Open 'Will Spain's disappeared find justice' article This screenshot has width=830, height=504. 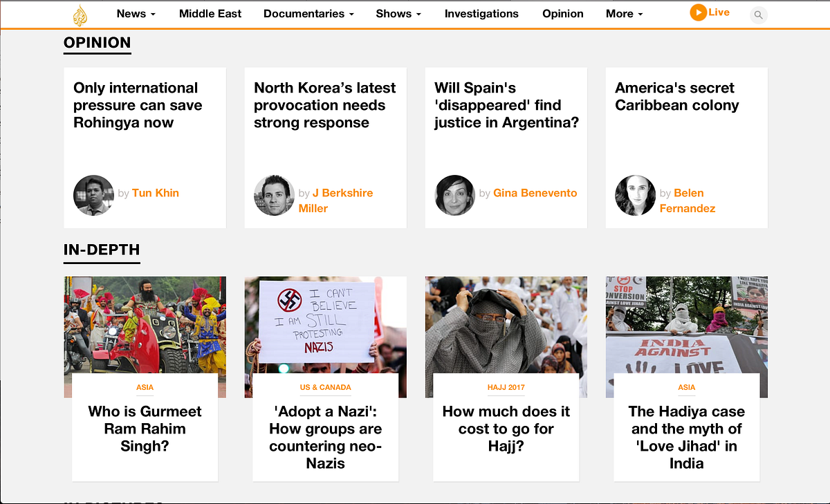[506, 105]
